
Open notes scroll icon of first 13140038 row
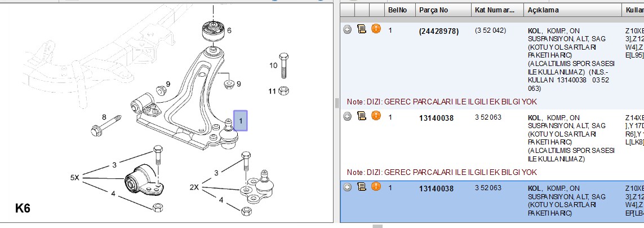point(361,116)
